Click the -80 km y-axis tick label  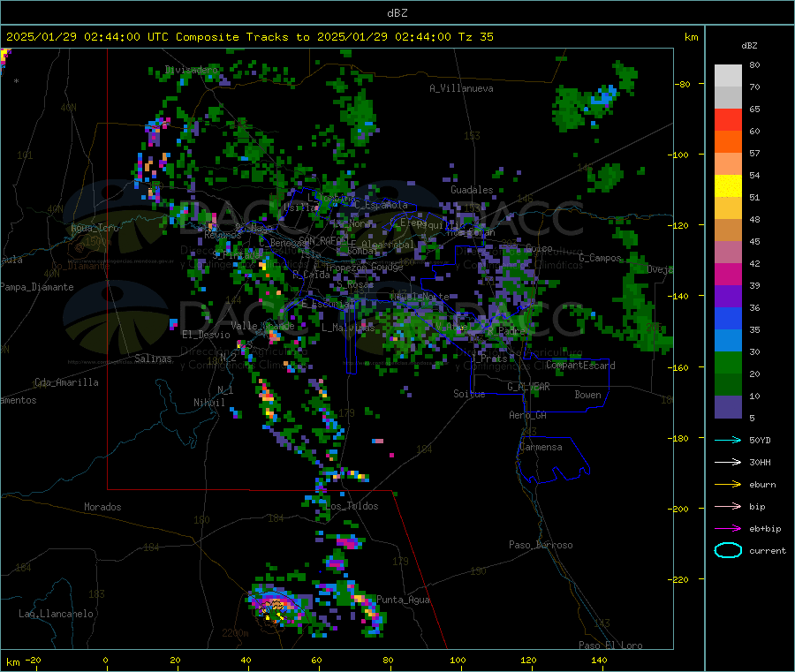coord(682,84)
